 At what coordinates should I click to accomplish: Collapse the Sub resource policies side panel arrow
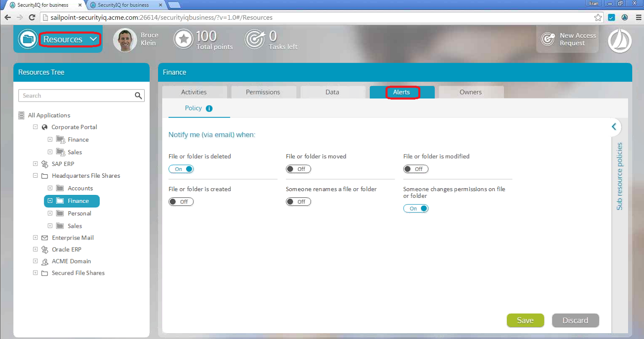tap(614, 127)
